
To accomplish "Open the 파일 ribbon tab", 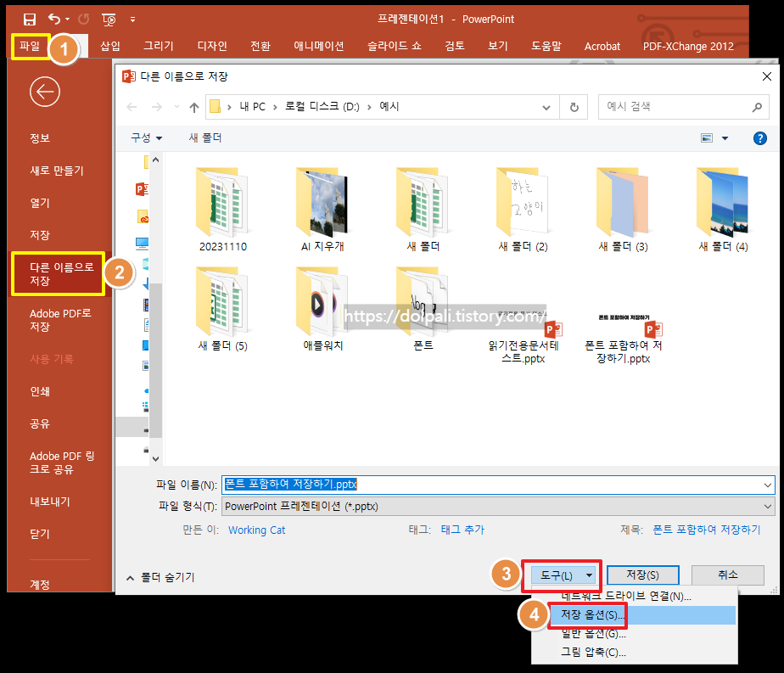I will tap(30, 47).
